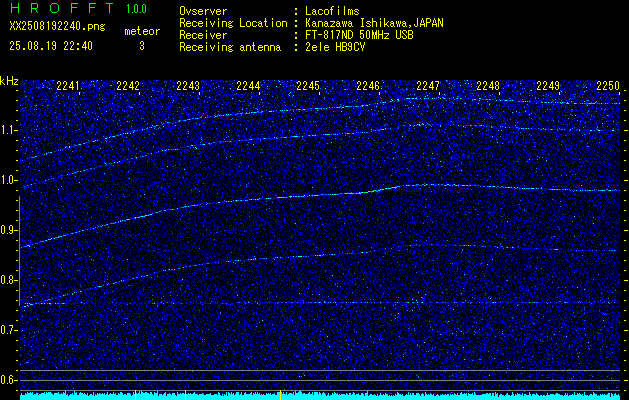Click the cyan signal level strip at the bottom
Viewport: 629px width, 400px height.
[x=320, y=396]
